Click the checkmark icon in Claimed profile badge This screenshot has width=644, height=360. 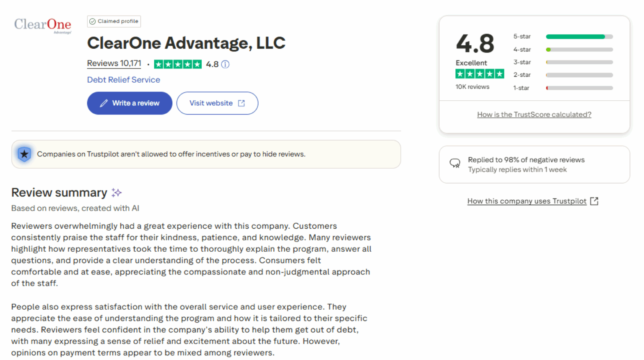92,21
